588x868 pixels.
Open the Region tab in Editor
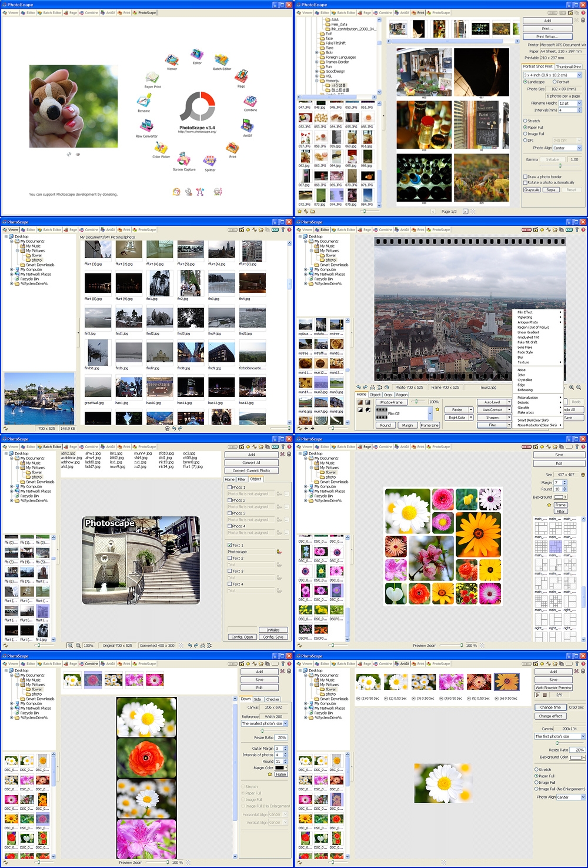[402, 395]
